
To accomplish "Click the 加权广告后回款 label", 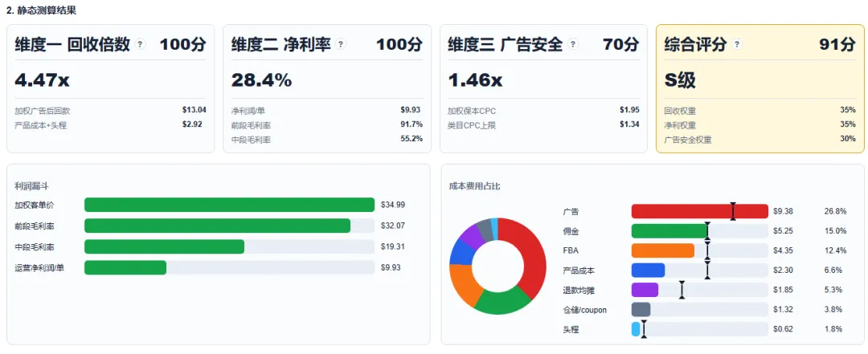I will (40, 111).
